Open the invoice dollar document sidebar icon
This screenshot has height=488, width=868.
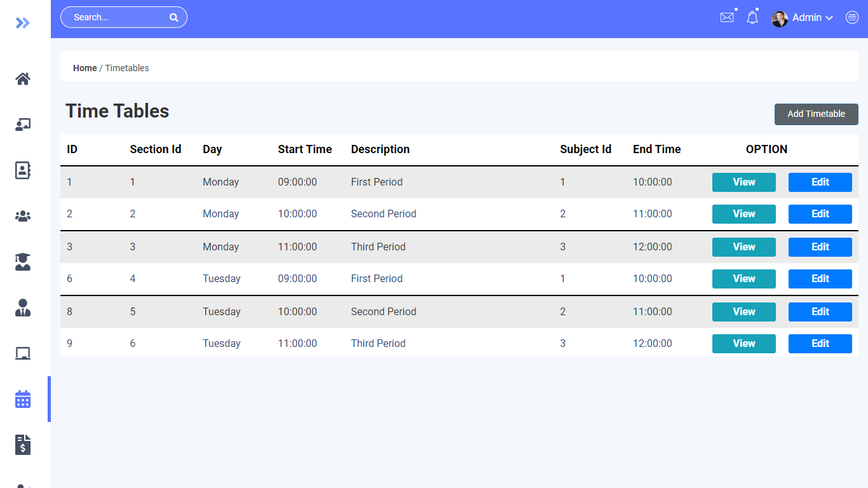click(x=23, y=445)
